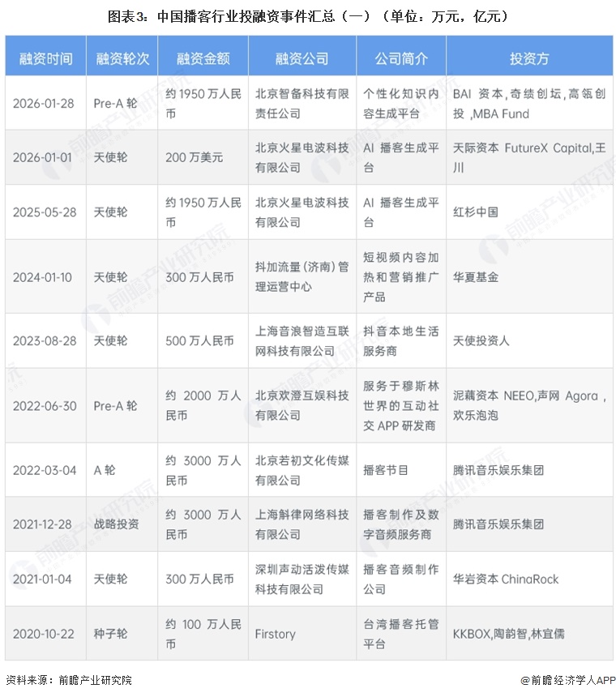Click 个性化知识内容生成平台 description cell

401,104
